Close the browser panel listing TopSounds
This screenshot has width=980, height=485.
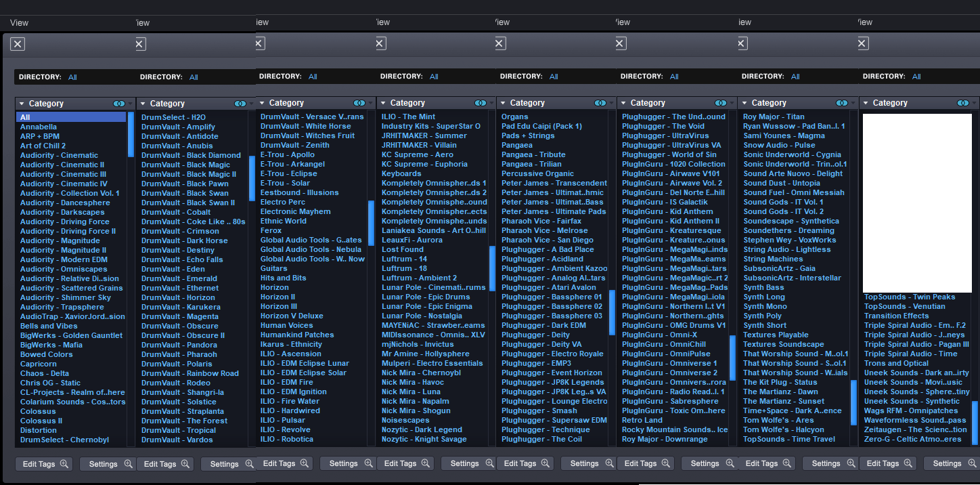point(863,43)
